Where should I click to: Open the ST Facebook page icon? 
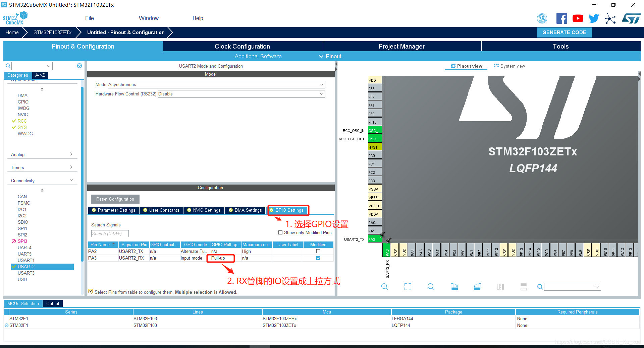[562, 18]
